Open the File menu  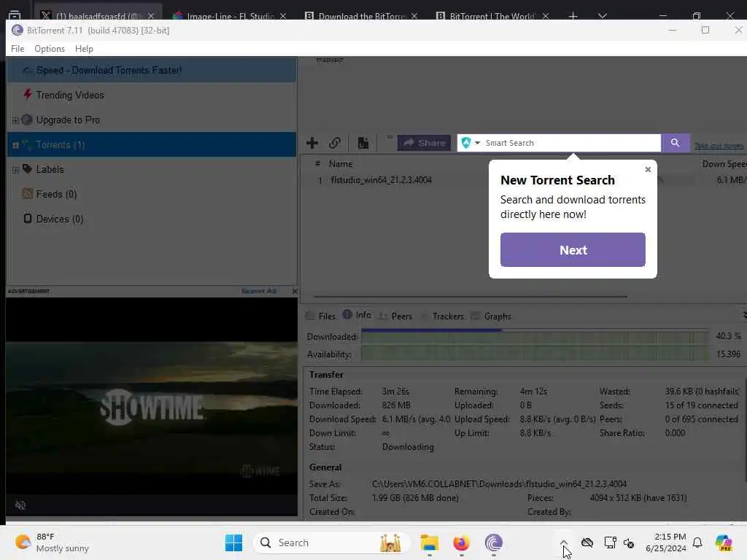(18, 49)
